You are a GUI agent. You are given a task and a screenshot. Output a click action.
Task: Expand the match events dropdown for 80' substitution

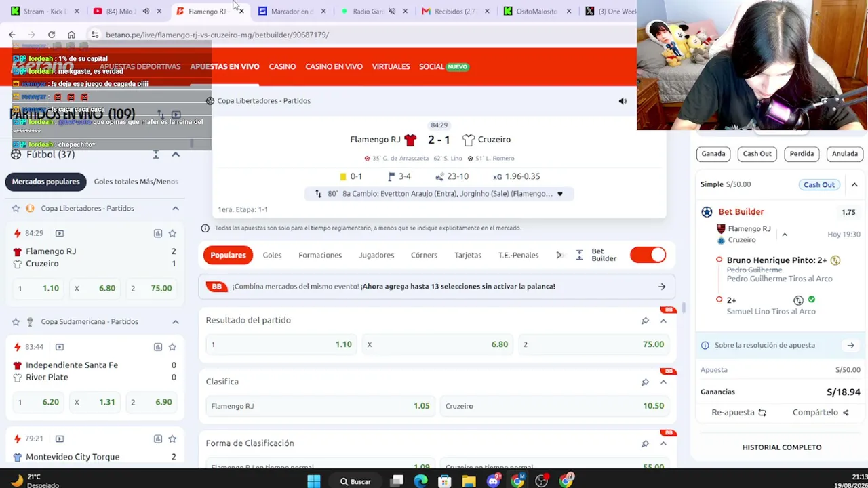click(x=559, y=194)
